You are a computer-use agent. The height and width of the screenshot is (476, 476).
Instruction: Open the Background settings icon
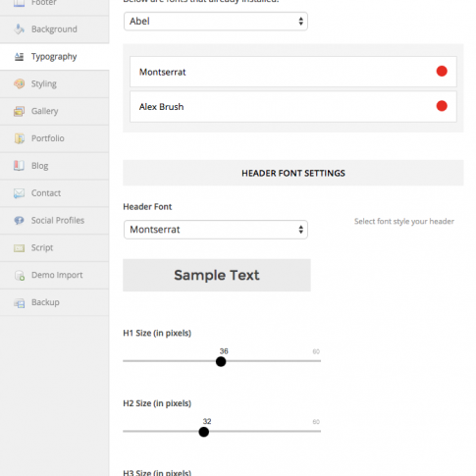[19, 29]
